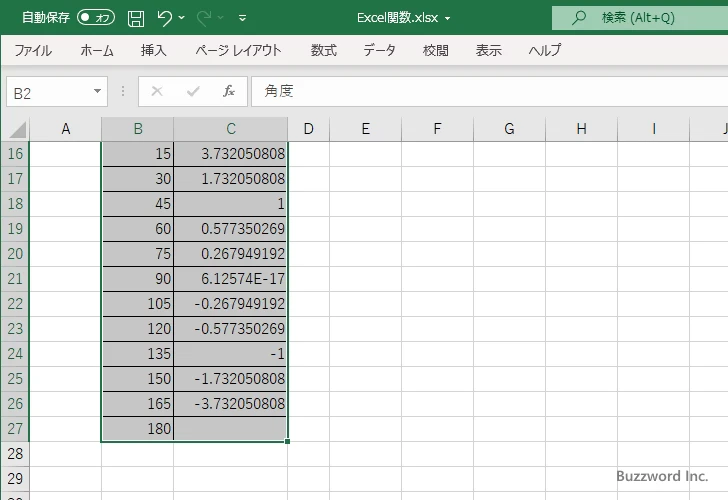Screen dimensions: 728x500
Task: Click the formula bar Enter checkmark icon
Action: (193, 91)
